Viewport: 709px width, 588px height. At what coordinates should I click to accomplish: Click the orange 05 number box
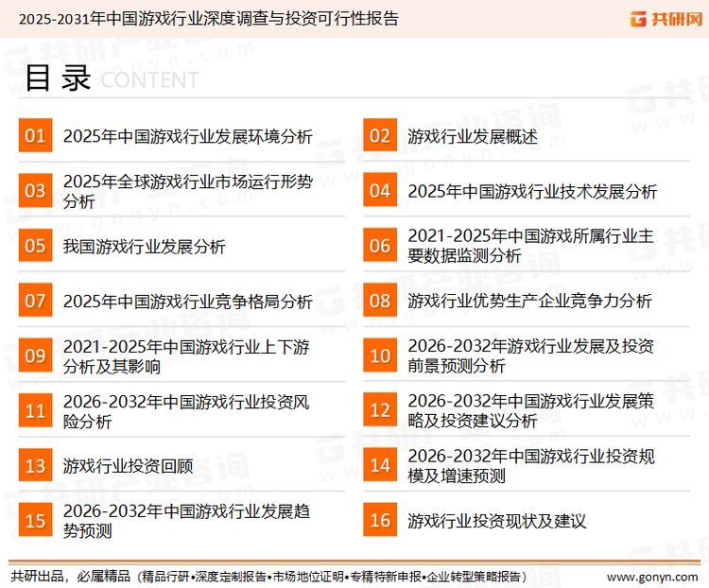point(35,246)
